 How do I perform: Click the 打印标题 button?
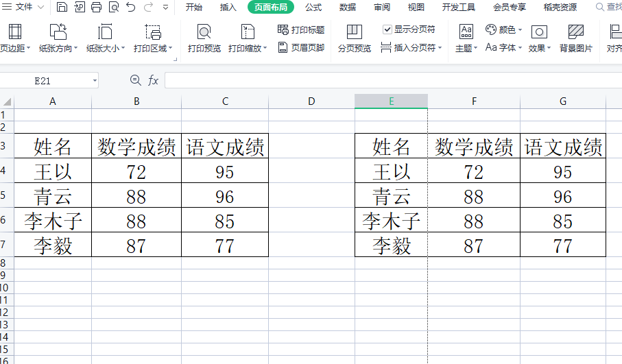(301, 29)
